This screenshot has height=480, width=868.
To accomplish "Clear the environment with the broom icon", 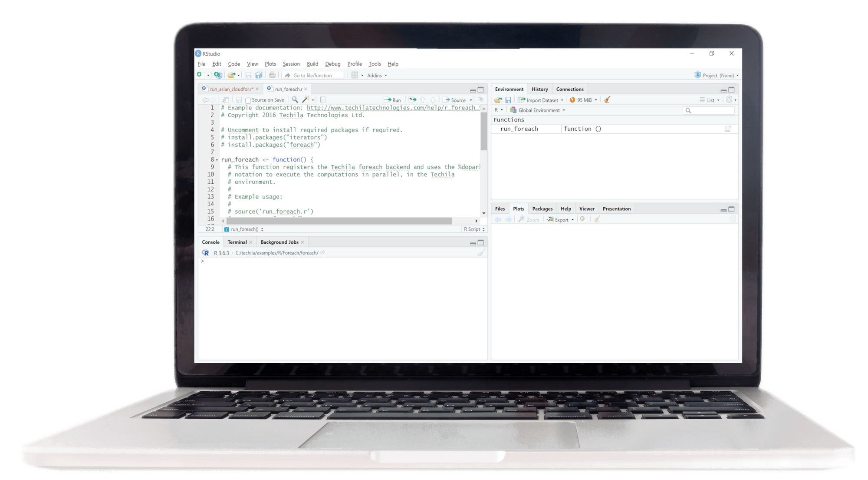I will click(x=607, y=100).
